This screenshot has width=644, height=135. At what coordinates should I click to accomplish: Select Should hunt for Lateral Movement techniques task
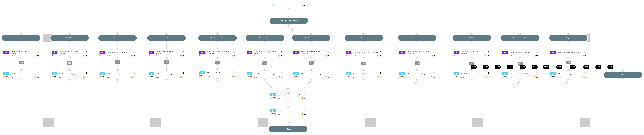417,53
